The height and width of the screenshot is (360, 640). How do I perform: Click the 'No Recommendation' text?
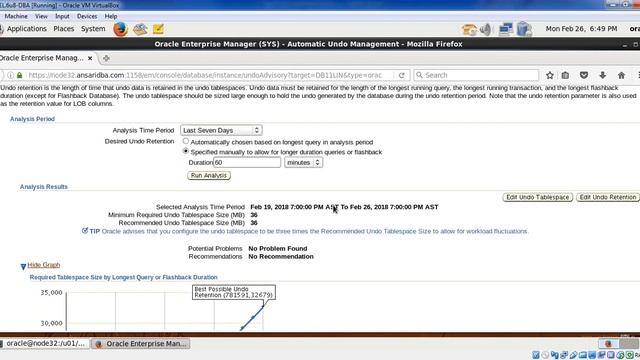(x=281, y=257)
